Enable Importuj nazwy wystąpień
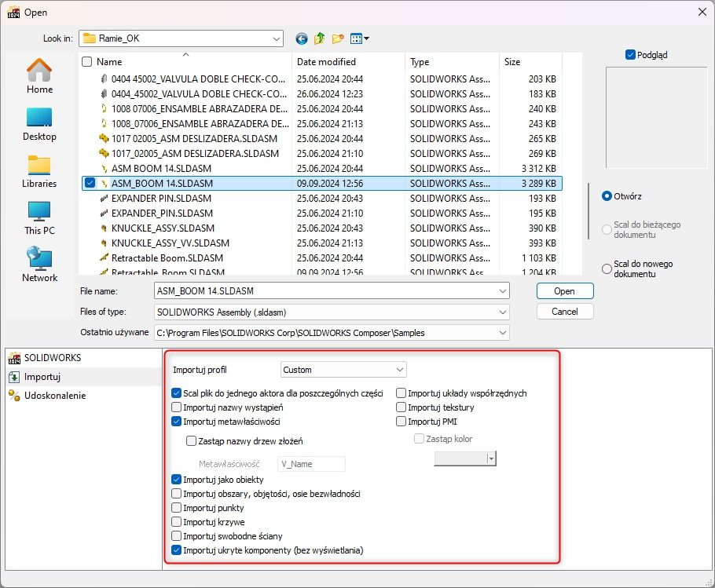This screenshot has height=588, width=715. click(177, 407)
